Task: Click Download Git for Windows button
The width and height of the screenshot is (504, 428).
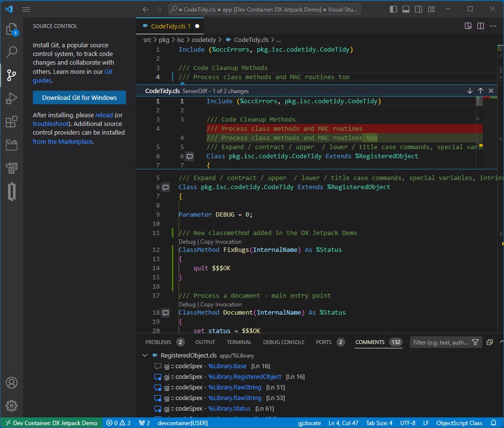Action: 79,97
